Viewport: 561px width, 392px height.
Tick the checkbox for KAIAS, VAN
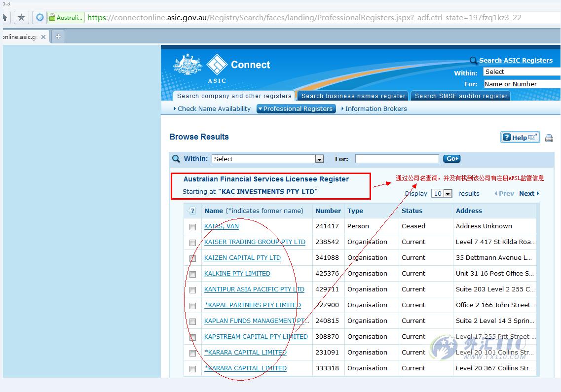192,227
